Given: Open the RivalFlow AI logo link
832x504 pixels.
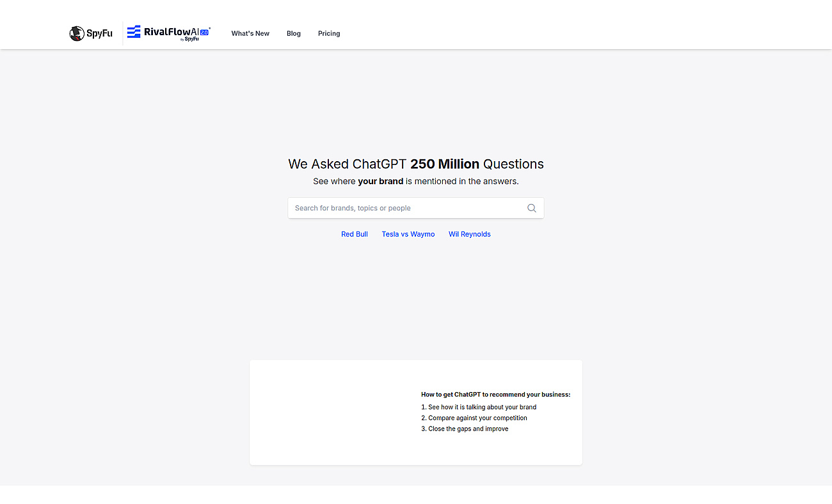Looking at the screenshot, I should click(x=169, y=33).
